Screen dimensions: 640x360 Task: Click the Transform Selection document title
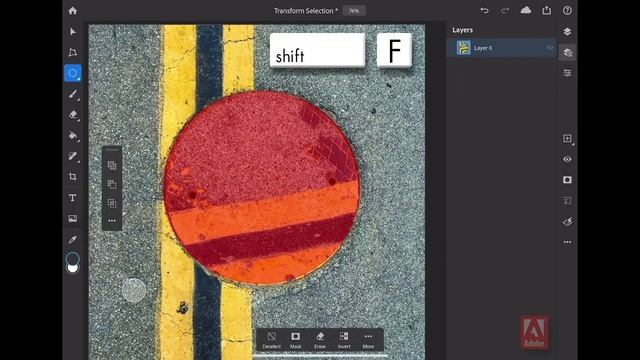(x=306, y=11)
